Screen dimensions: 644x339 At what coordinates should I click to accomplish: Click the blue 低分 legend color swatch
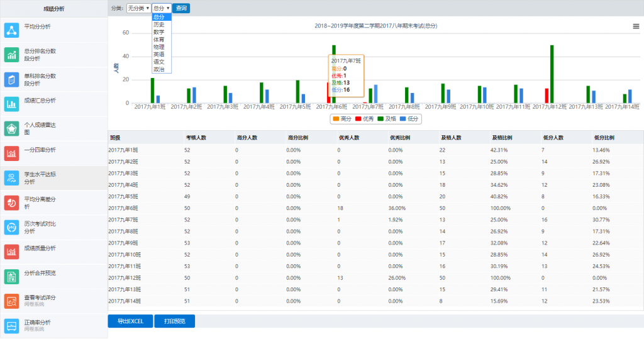pos(403,118)
